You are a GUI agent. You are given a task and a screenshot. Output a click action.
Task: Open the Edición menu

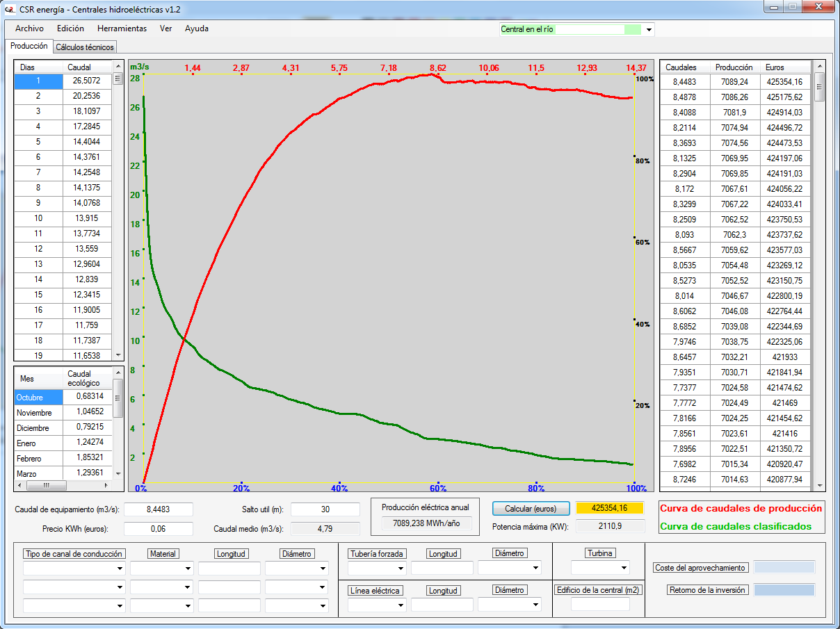[x=70, y=28]
